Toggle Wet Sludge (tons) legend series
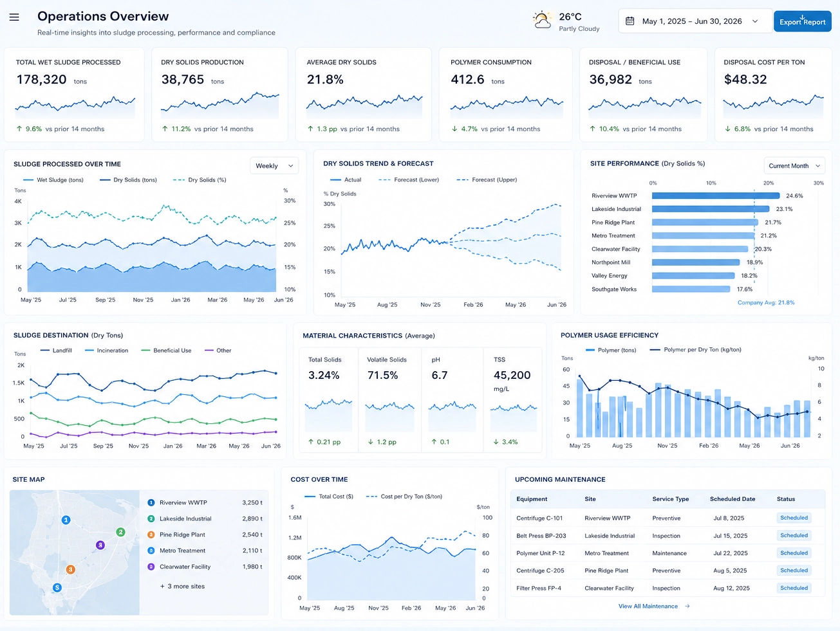This screenshot has width=840, height=631. [53, 180]
